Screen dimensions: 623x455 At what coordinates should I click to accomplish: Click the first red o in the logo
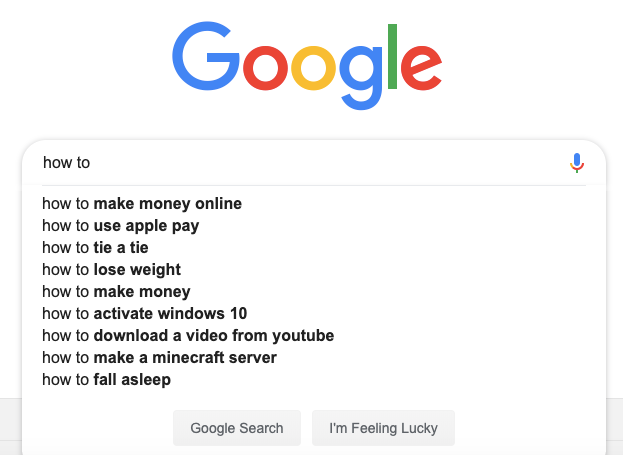tap(265, 68)
